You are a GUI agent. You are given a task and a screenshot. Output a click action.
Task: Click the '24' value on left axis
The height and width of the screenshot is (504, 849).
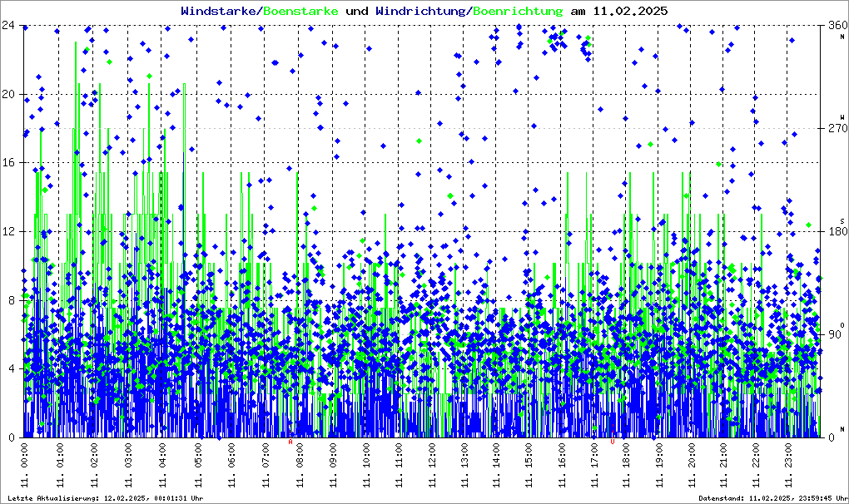[x=10, y=26]
